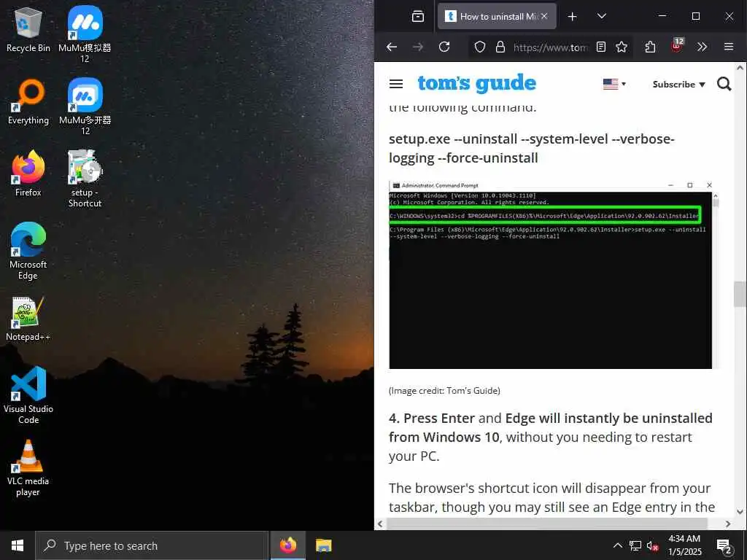
Task: Open the Firefox application hamburger menu
Action: point(729,47)
